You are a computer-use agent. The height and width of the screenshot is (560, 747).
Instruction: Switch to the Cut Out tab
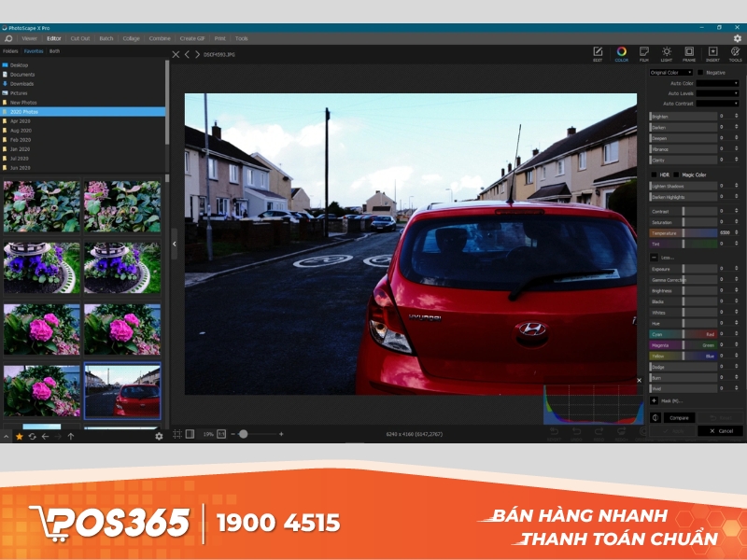tap(80, 38)
